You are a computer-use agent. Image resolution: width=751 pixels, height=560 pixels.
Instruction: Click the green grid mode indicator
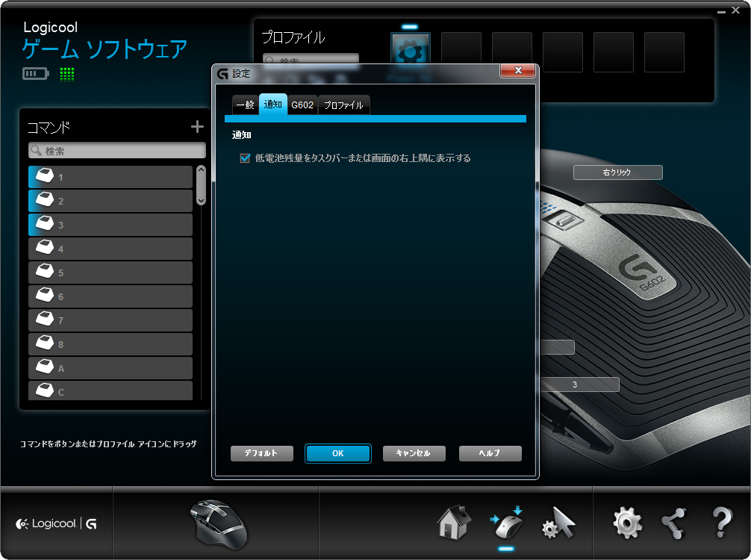click(67, 74)
